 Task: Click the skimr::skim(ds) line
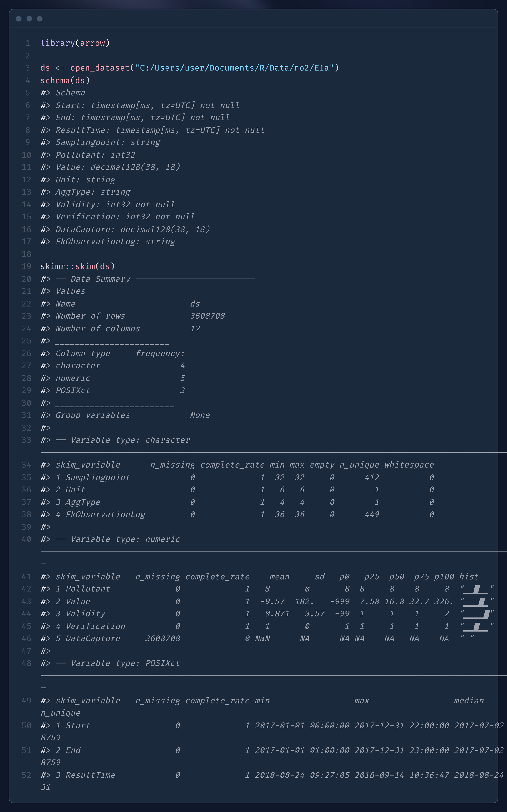[x=78, y=266]
